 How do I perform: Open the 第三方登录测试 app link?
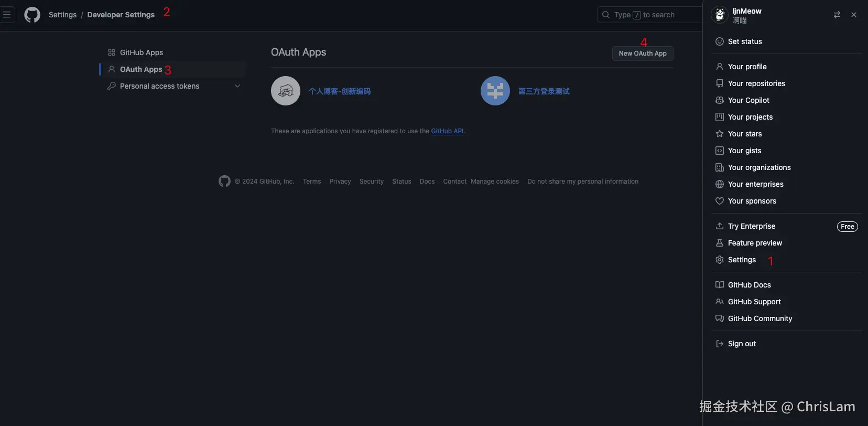tap(544, 91)
